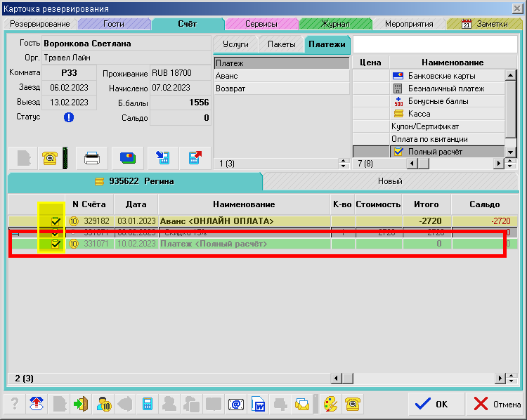This screenshot has height=420, width=527.
Task: Click the printer icon in account toolbar
Action: click(x=92, y=157)
